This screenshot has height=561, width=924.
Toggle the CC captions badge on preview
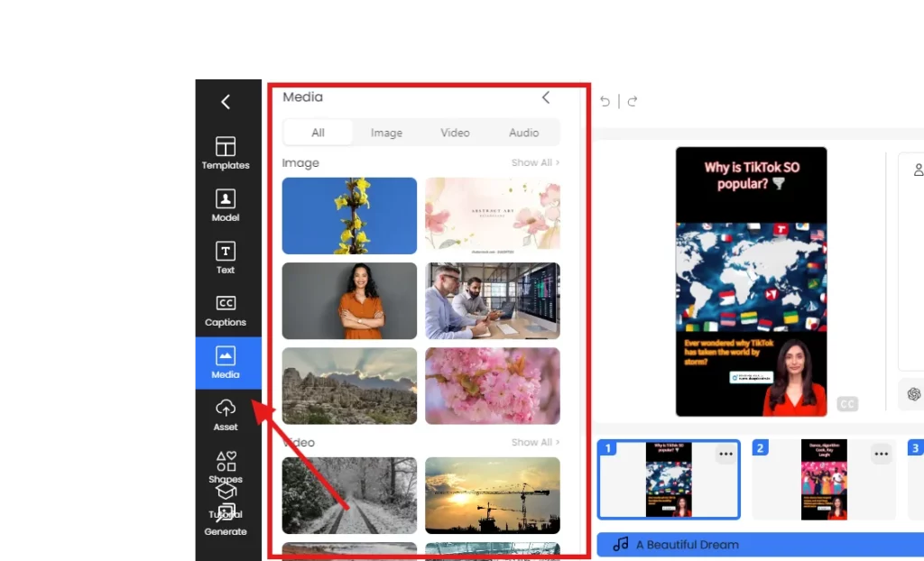[x=847, y=404]
